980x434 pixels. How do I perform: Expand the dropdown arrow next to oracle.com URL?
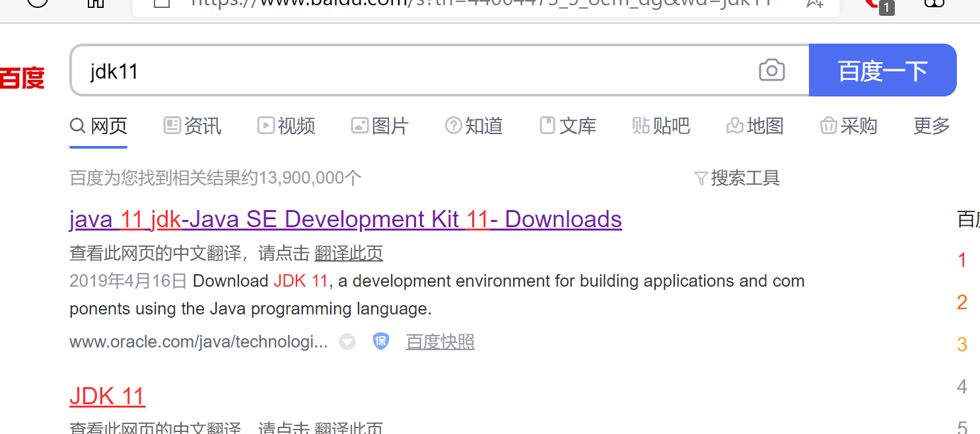[x=347, y=342]
